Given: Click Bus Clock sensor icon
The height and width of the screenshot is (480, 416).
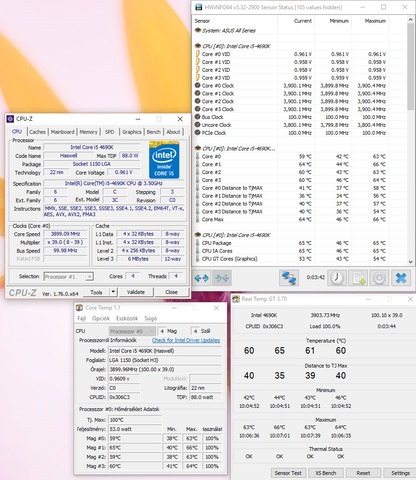Looking at the screenshot, I should point(198,117).
